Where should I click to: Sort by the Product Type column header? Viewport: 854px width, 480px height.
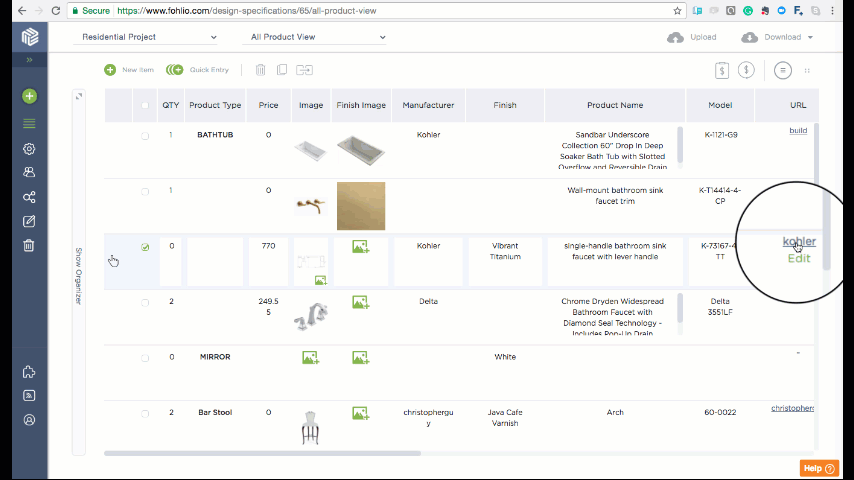(215, 105)
